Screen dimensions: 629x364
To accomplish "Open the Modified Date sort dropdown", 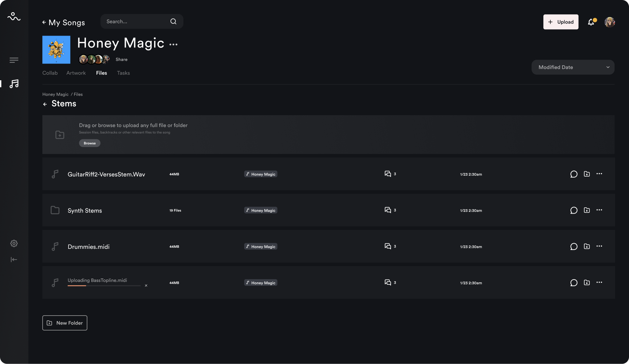I will pyautogui.click(x=573, y=67).
